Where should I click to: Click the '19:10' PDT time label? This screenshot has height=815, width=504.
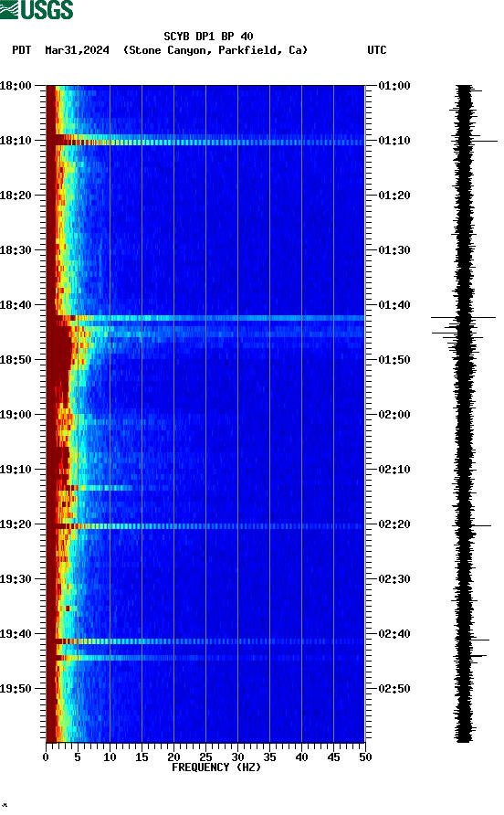16,470
